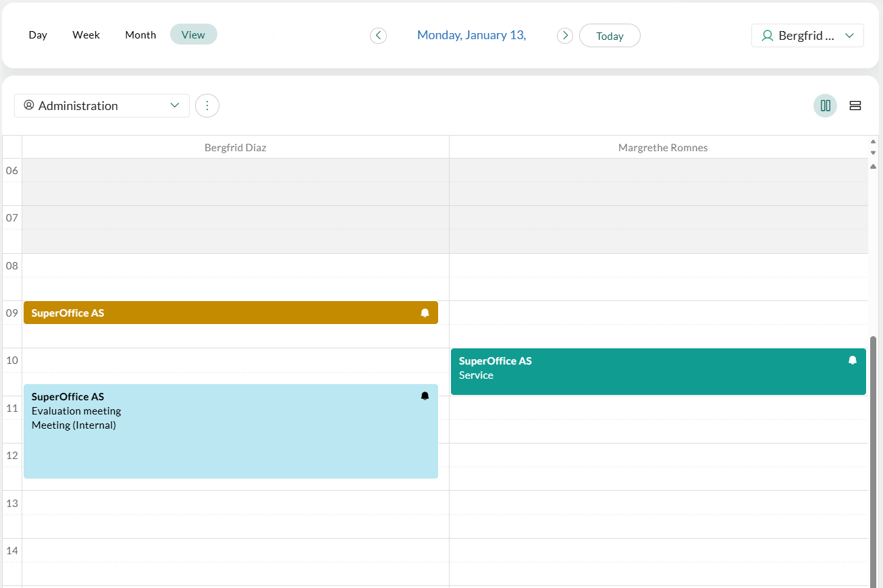Open the three-dot options menu

[207, 105]
